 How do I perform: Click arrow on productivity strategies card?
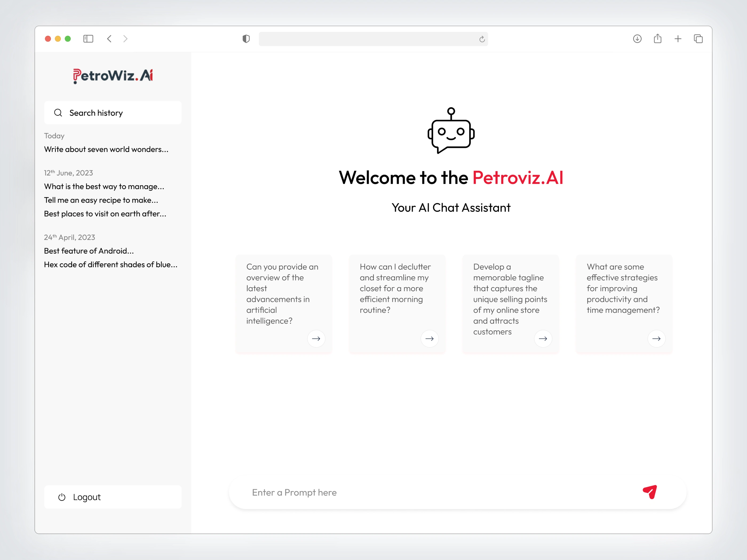coord(656,339)
